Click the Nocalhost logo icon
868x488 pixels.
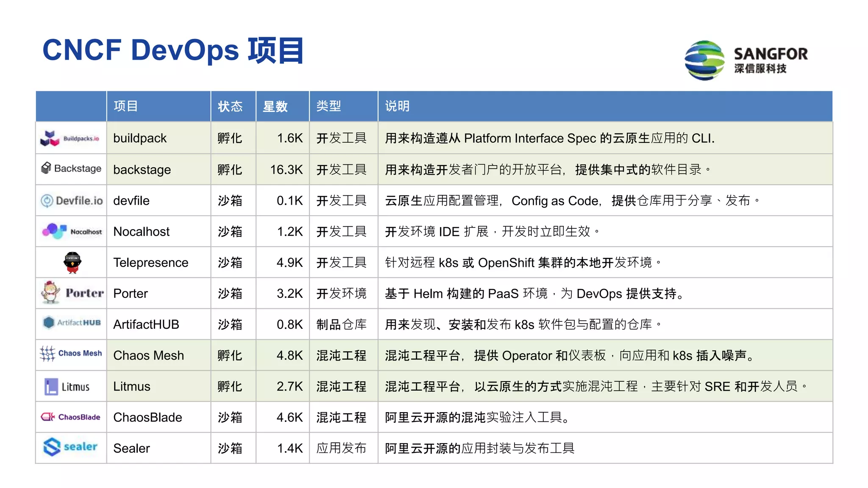(x=72, y=231)
